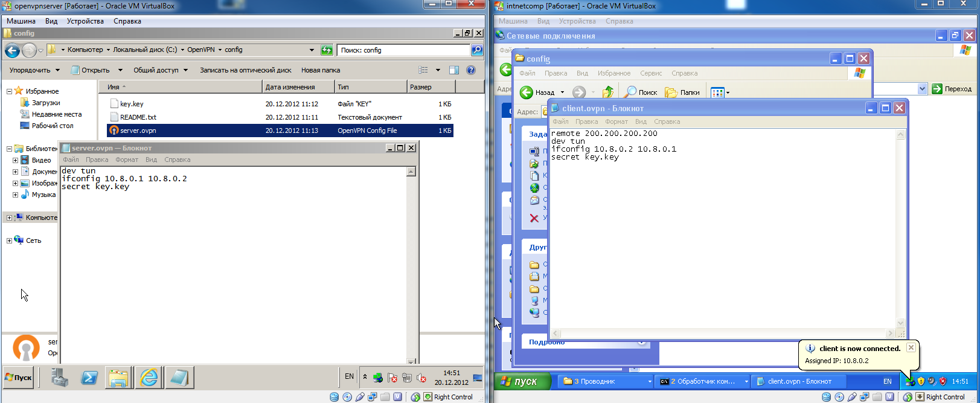
Task: Open Машина menu of intnetcomp VirtualBox window
Action: 513,21
